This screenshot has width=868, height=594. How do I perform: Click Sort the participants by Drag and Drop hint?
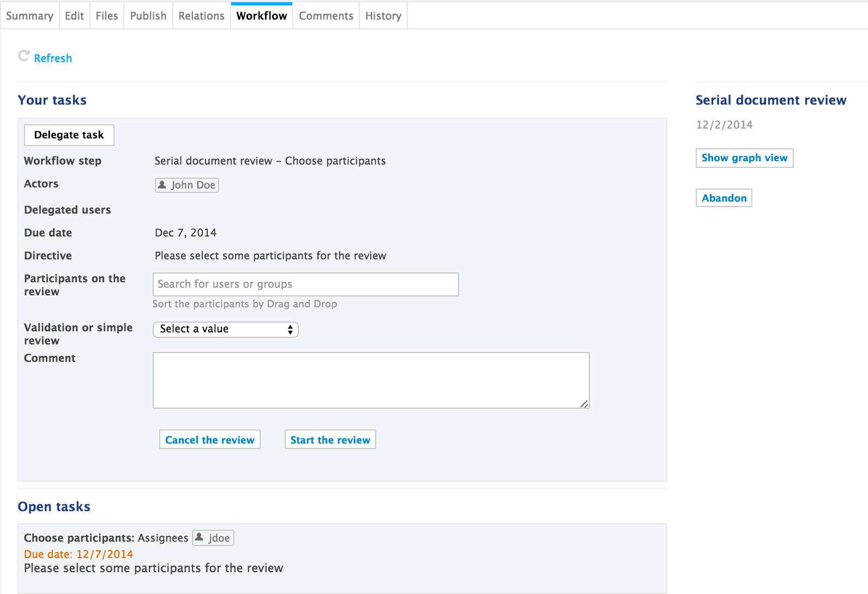pyautogui.click(x=245, y=304)
